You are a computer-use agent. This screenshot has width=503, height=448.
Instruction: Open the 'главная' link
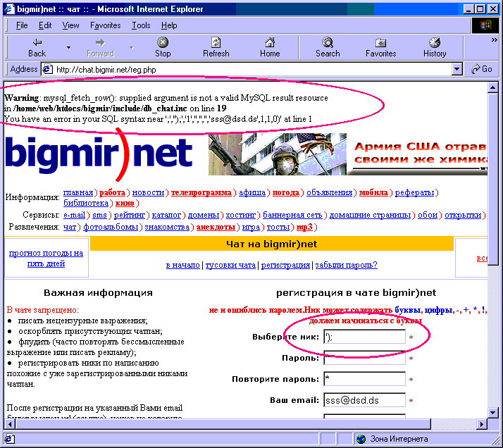pyautogui.click(x=78, y=192)
